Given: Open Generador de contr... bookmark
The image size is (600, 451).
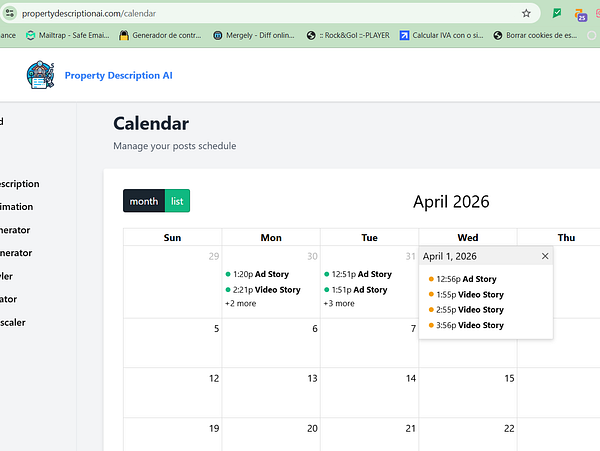Looking at the screenshot, I should (x=160, y=35).
